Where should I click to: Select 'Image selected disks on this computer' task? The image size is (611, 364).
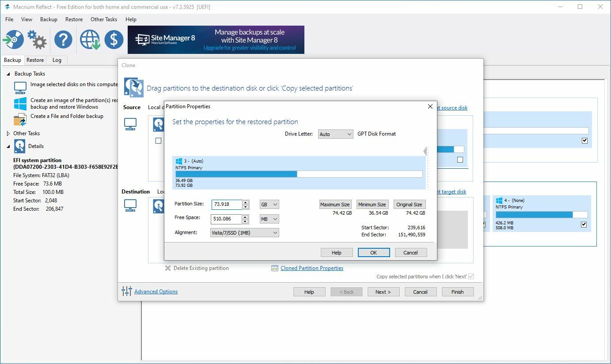(74, 84)
